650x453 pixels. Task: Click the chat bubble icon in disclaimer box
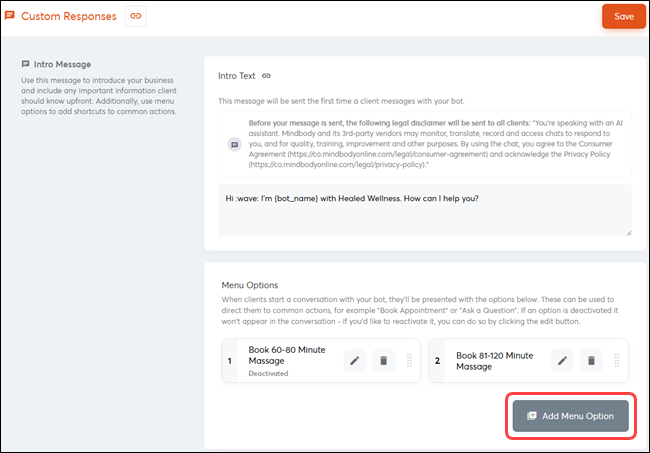(235, 144)
